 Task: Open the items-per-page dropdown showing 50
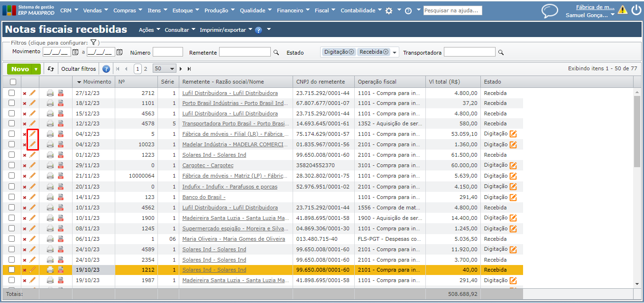point(165,69)
